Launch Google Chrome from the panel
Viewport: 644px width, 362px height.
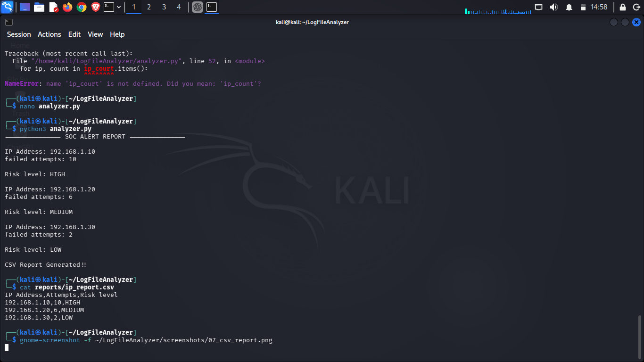tap(82, 7)
